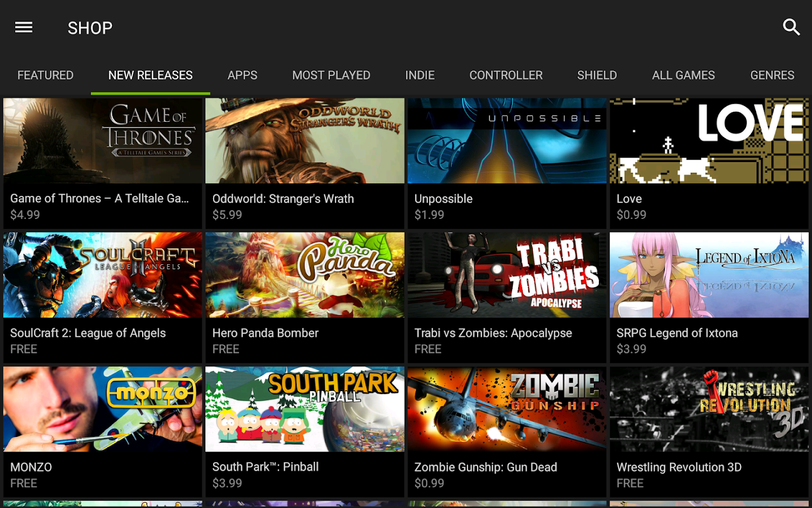Image resolution: width=812 pixels, height=508 pixels.
Task: Click the 'Oddworld: Stranger's Wrath' title text
Action: (283, 199)
